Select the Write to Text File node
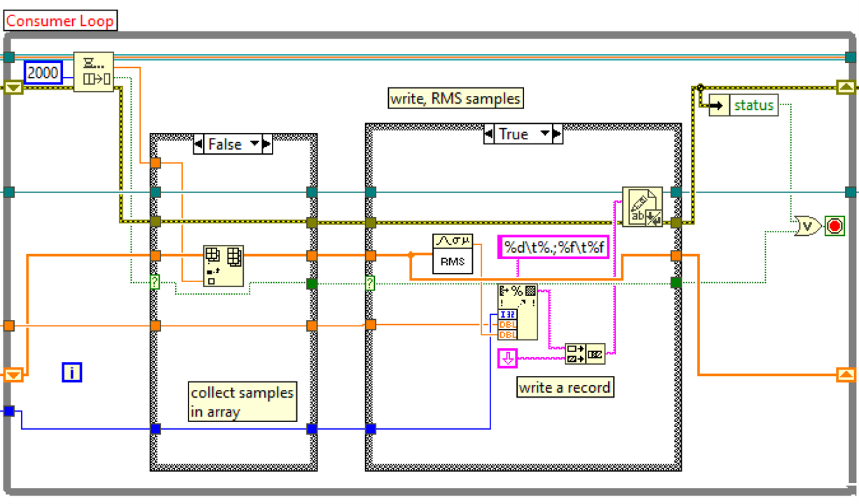Viewport: 859px width, 504px height. (642, 206)
